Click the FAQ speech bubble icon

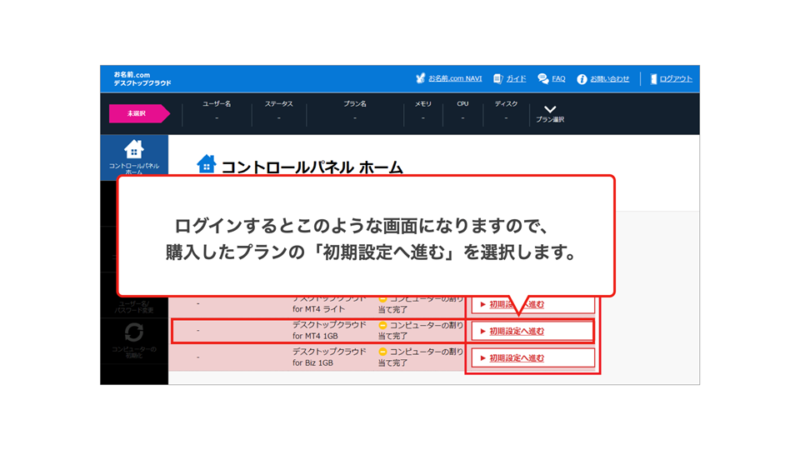pyautogui.click(x=543, y=79)
